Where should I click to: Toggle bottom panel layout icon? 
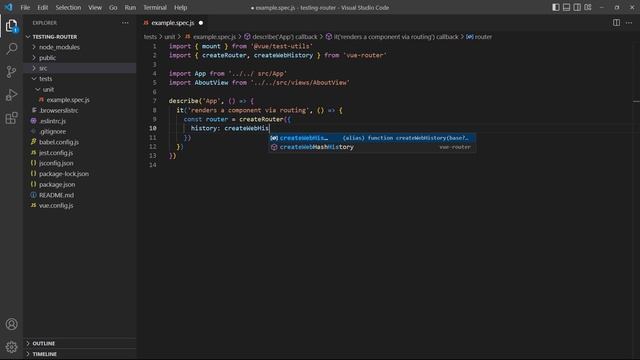pos(567,7)
